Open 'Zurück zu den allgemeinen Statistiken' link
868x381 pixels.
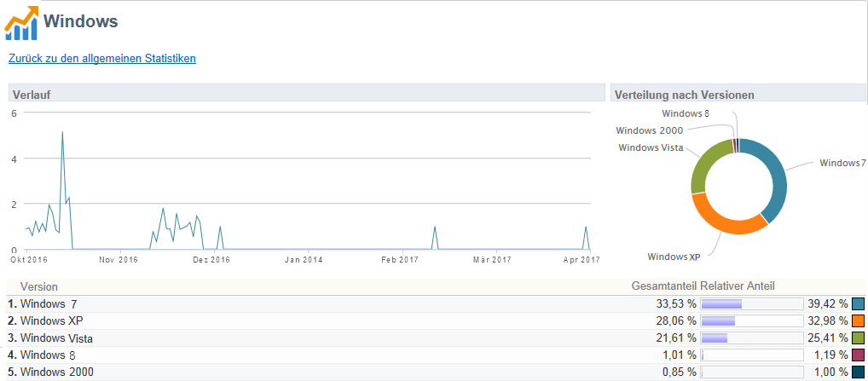(101, 58)
